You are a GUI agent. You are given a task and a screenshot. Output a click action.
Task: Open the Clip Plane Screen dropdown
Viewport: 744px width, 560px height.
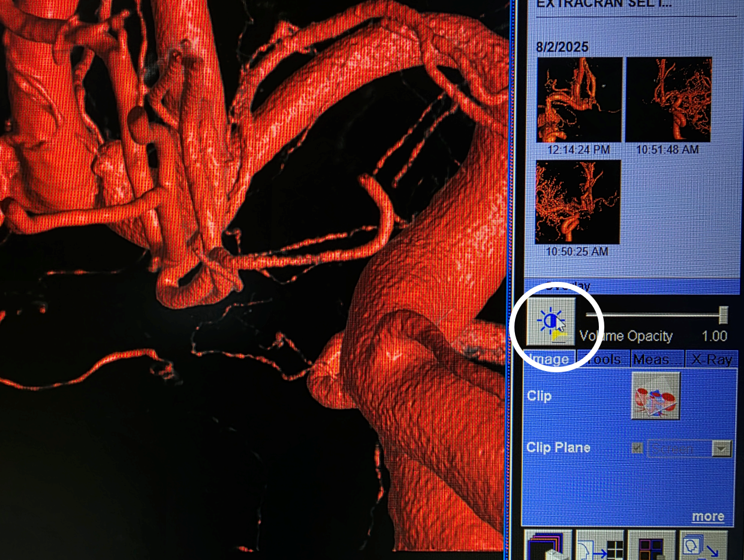point(679,448)
